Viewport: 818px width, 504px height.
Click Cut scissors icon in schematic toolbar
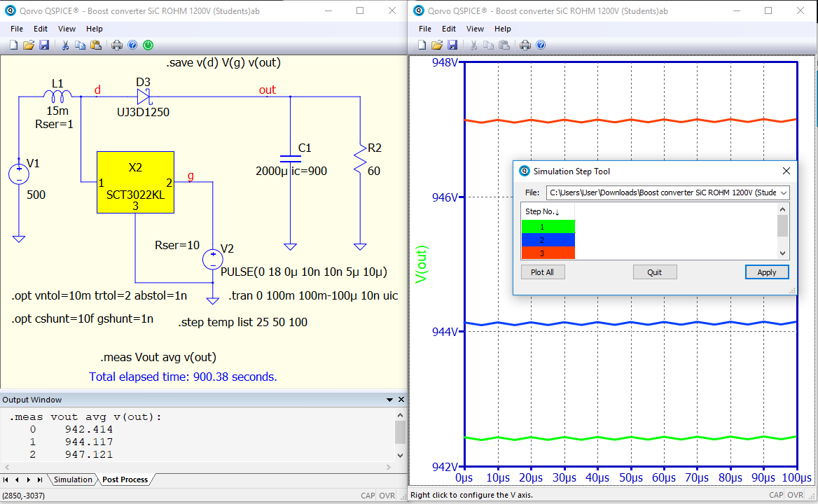pyautogui.click(x=65, y=45)
